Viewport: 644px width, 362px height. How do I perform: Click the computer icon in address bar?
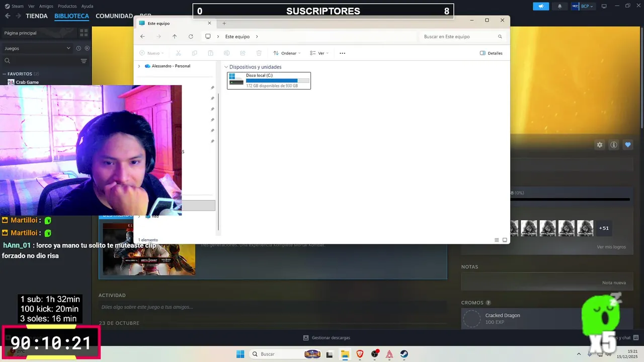tap(208, 37)
